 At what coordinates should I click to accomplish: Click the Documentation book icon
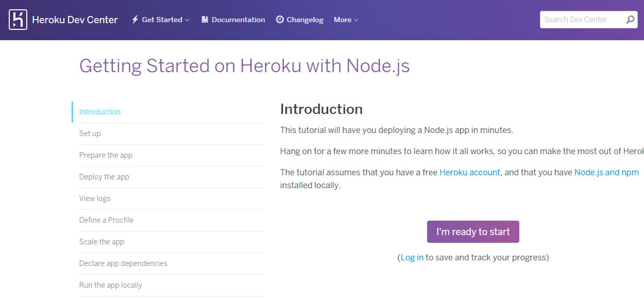(x=205, y=20)
